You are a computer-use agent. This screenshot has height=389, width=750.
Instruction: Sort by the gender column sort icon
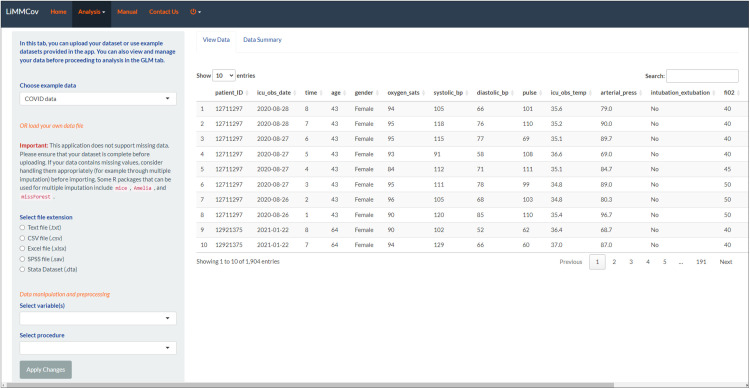tap(377, 93)
